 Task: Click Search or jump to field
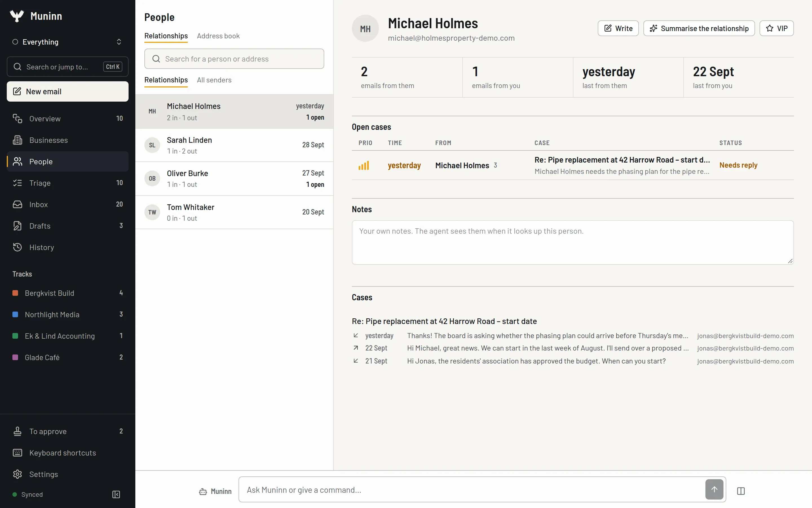[67, 67]
